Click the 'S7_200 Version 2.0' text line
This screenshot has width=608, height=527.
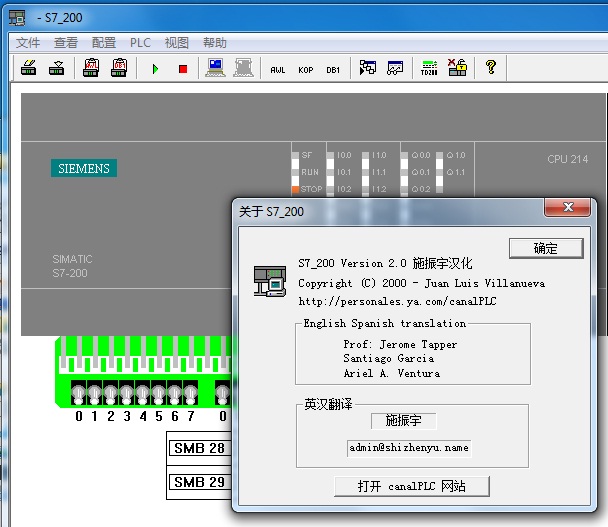pyautogui.click(x=352, y=264)
